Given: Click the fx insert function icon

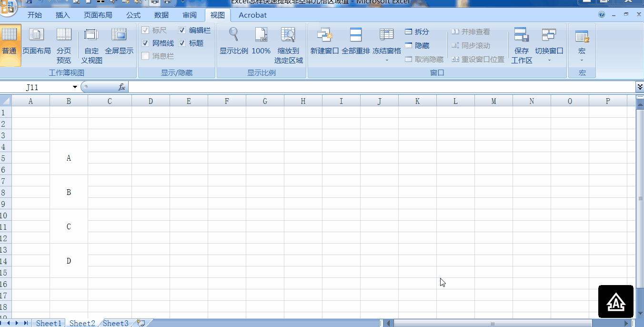Looking at the screenshot, I should (x=122, y=87).
